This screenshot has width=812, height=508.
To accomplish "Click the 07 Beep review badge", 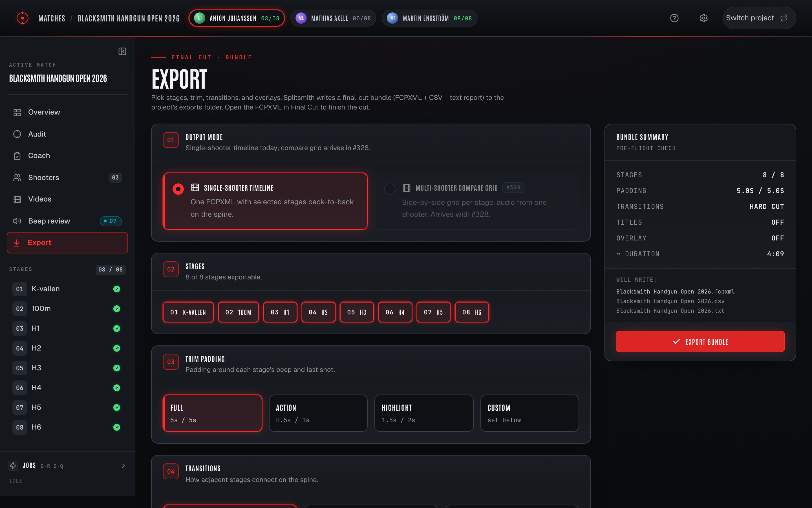I will click(111, 221).
